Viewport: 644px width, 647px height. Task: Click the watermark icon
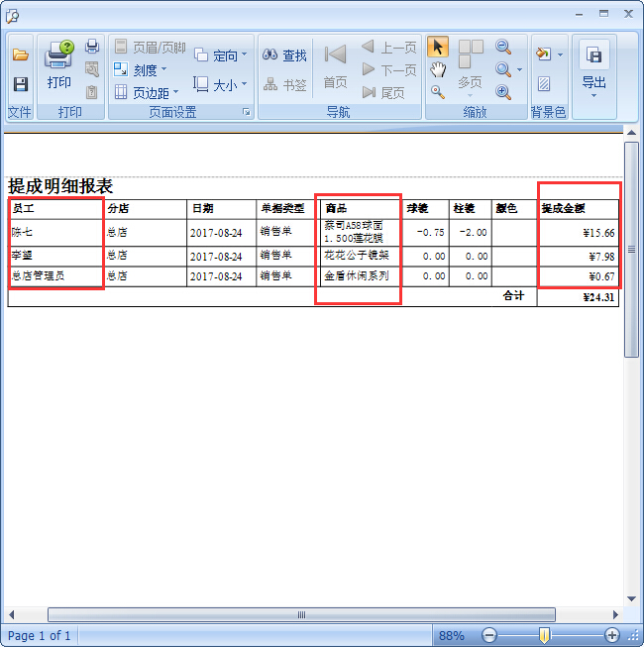544,84
